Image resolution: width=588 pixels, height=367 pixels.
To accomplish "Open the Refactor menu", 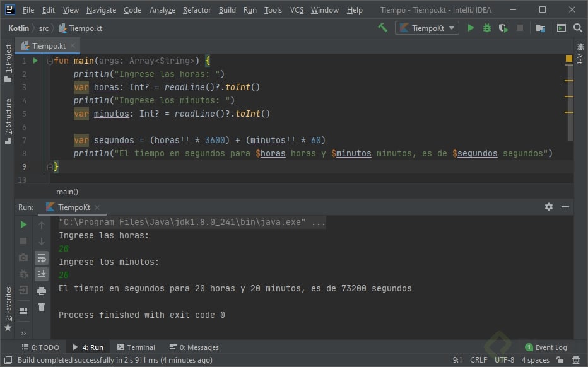I will coord(196,10).
